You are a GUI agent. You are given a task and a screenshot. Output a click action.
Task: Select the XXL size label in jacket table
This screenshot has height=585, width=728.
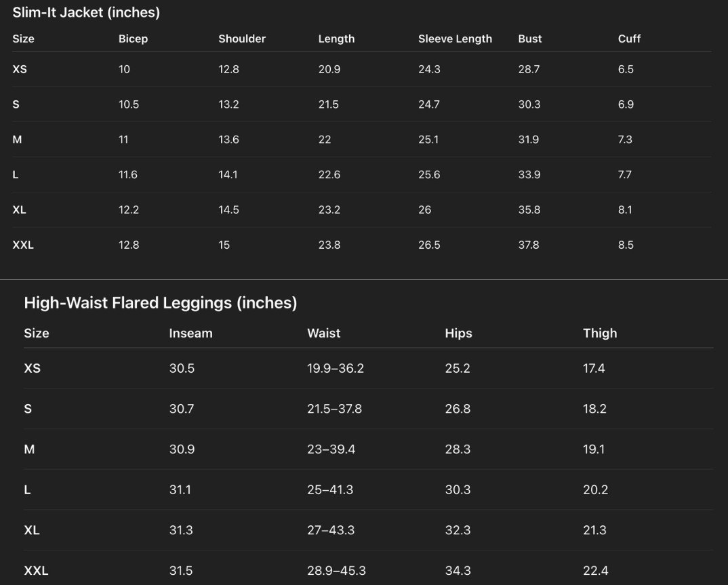pyautogui.click(x=23, y=245)
